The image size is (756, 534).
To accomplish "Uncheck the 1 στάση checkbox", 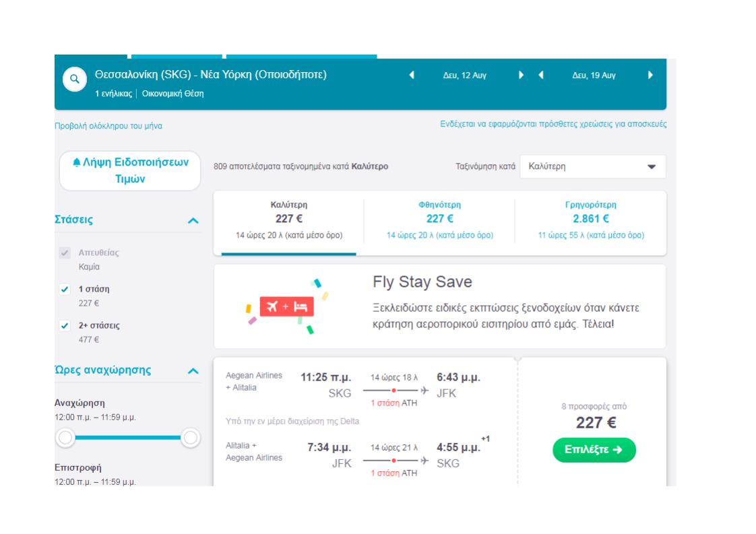I will [x=65, y=289].
